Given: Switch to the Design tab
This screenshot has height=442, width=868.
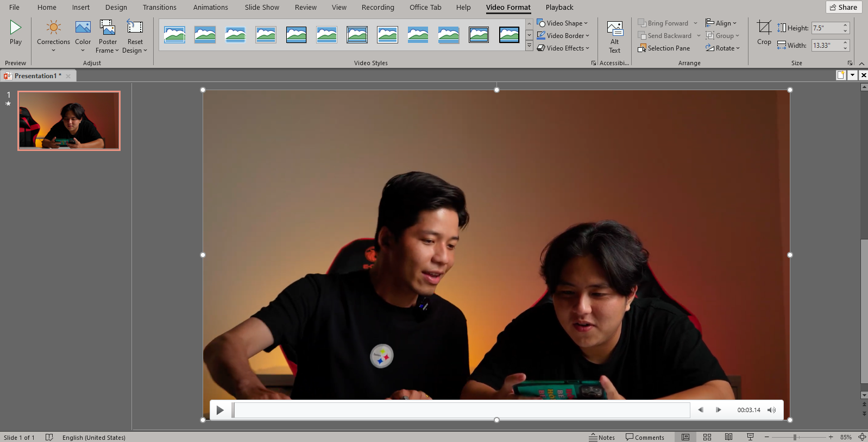Looking at the screenshot, I should click(x=116, y=8).
